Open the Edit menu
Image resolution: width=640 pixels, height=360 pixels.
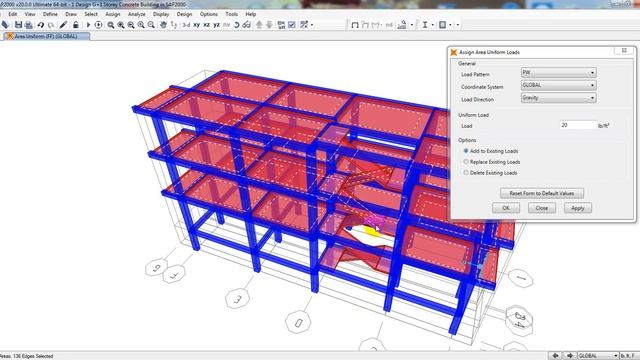pos(13,14)
